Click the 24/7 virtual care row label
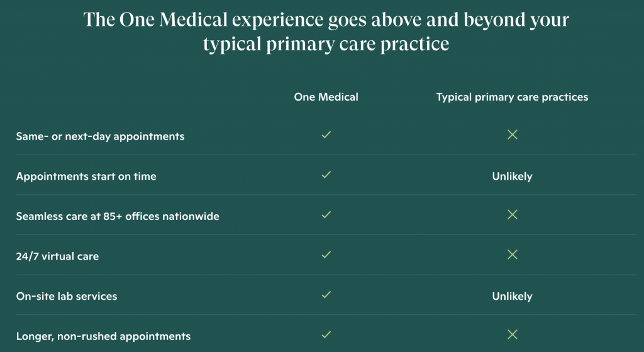 click(57, 256)
